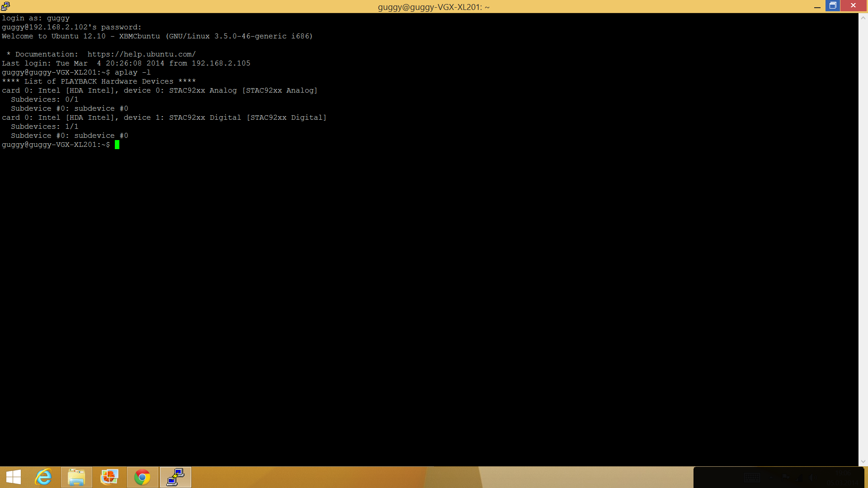Viewport: 868px width, 488px height.
Task: Click the middle of the vertical scrollbar track
Action: (x=863, y=239)
